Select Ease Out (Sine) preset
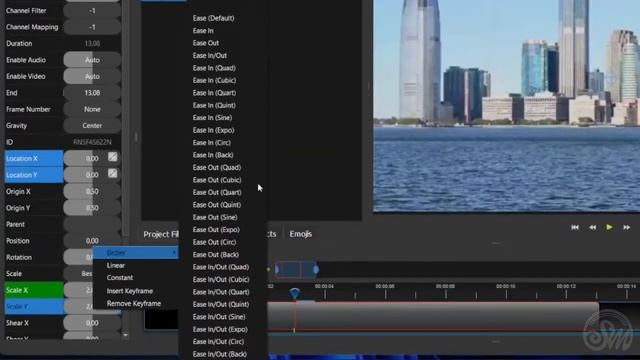 [215, 217]
